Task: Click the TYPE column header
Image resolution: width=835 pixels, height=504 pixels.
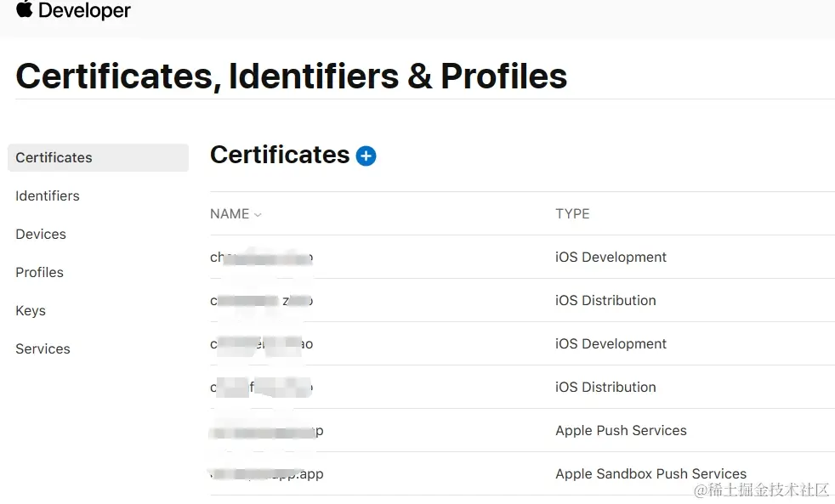Action: [572, 213]
